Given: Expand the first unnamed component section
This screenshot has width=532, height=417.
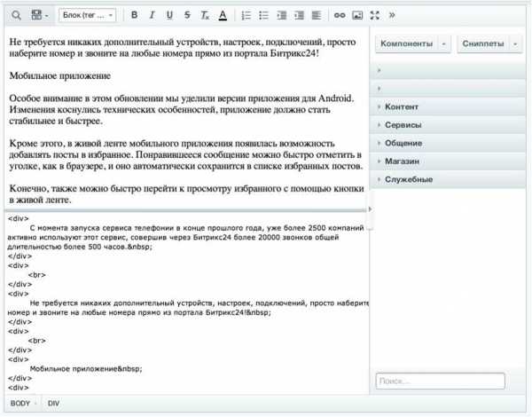Looking at the screenshot, I should (x=448, y=70).
